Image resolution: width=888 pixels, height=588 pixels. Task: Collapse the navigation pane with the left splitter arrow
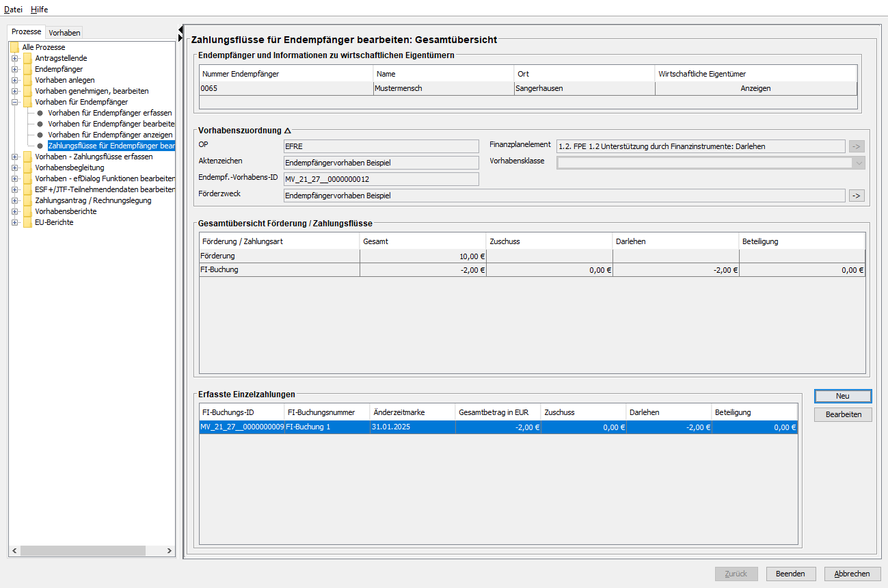coord(180,29)
